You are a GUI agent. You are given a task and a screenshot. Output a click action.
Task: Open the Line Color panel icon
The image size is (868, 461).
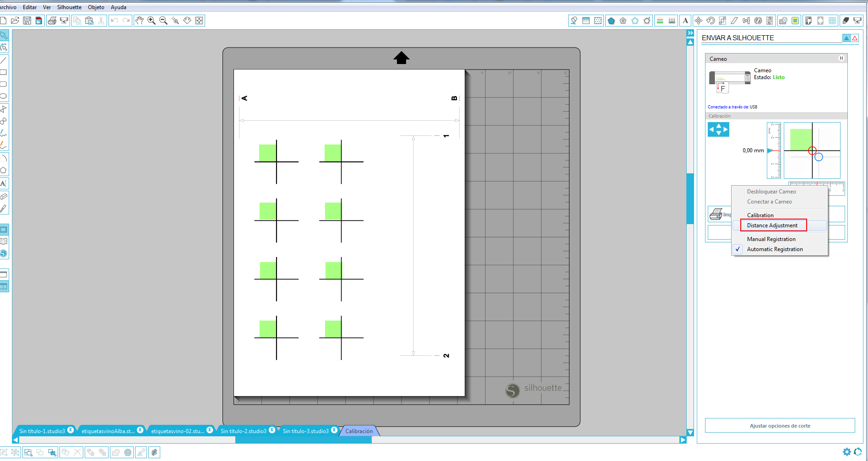[660, 21]
